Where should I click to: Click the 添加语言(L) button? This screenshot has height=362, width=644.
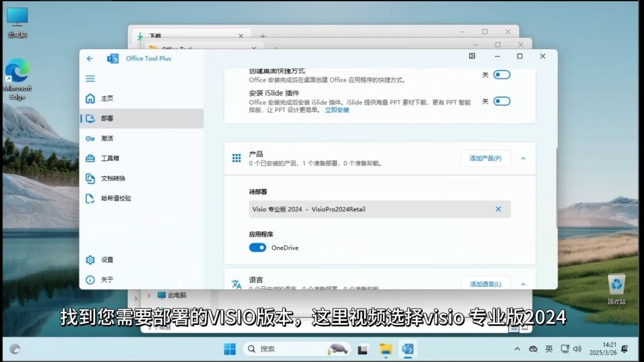point(486,284)
